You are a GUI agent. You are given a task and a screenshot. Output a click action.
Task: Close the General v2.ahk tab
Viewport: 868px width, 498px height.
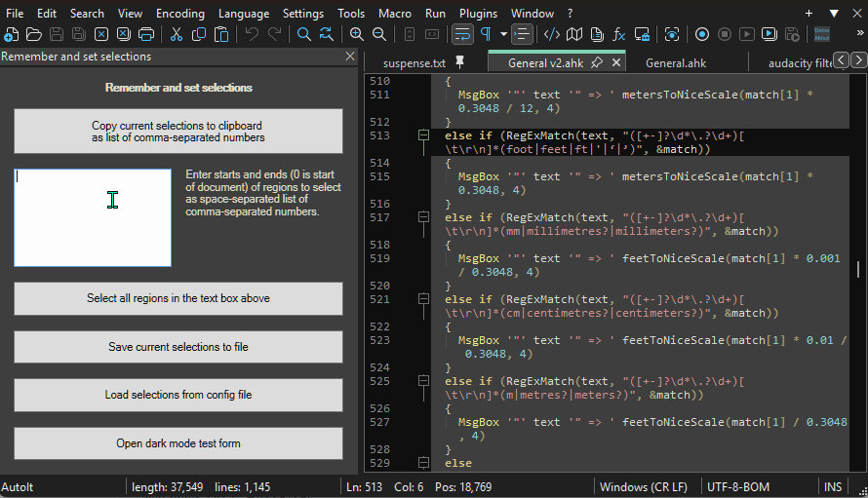pyautogui.click(x=616, y=62)
